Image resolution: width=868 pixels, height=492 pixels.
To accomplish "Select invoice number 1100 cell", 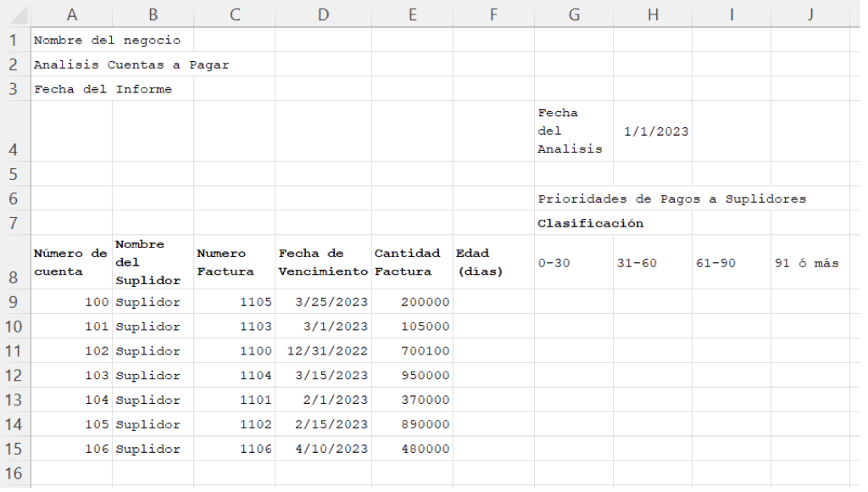I will (233, 350).
